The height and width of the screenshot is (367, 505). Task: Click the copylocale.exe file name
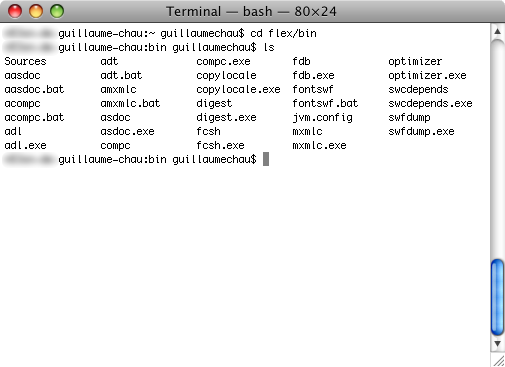[x=238, y=90]
